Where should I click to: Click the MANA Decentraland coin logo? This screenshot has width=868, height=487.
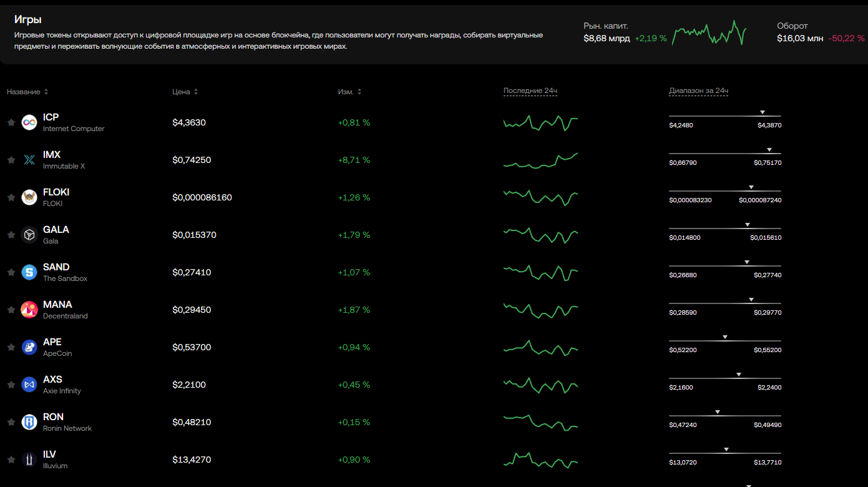29,310
